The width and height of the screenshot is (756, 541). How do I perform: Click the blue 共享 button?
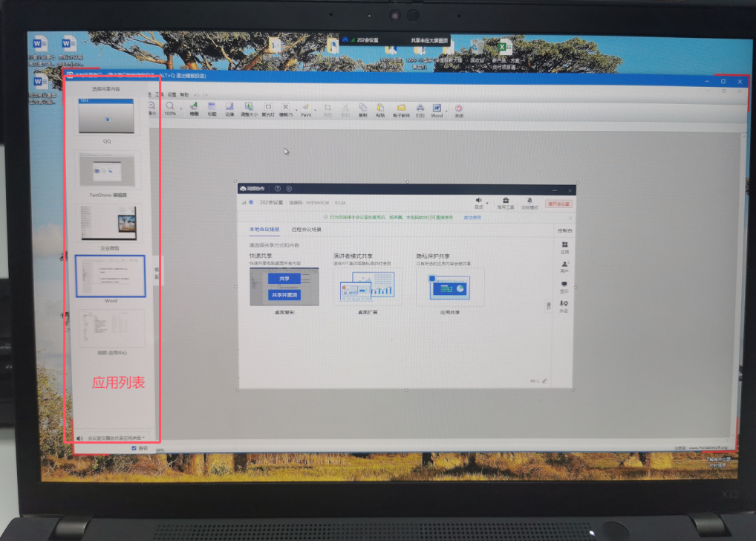pyautogui.click(x=284, y=279)
